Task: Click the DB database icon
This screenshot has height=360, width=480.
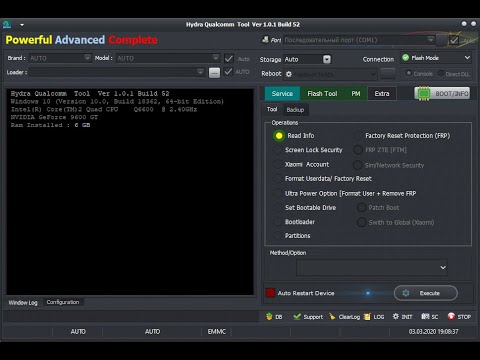Action: tap(269, 317)
